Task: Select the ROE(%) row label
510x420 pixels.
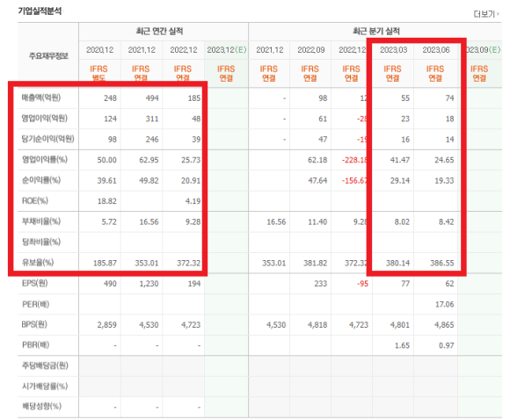Action: (x=35, y=200)
